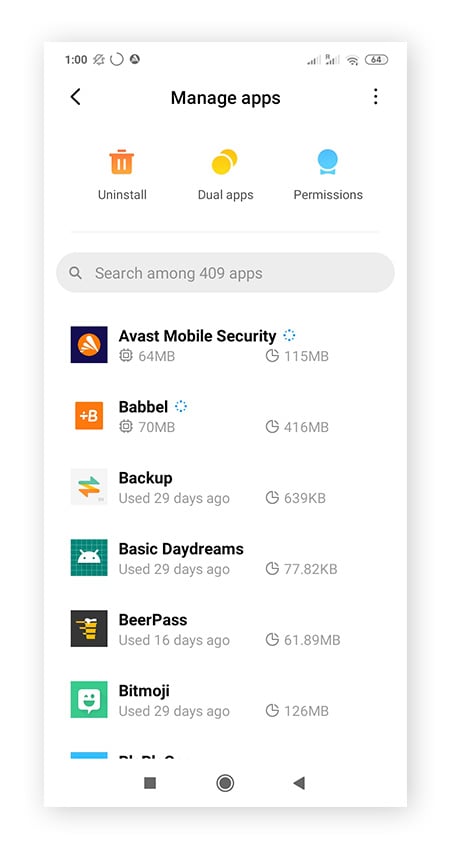Open the three-dot overflow menu
Viewport: 450px width, 850px height.
coord(375,97)
